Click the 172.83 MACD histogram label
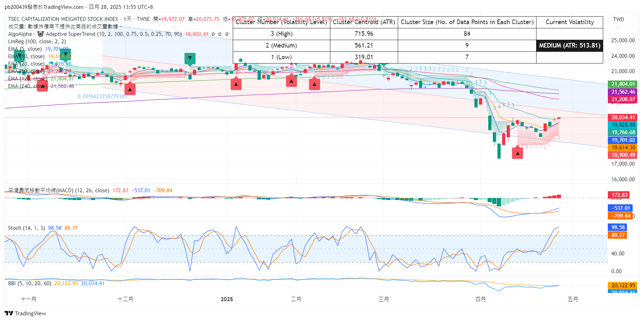644x321 pixels. click(619, 195)
